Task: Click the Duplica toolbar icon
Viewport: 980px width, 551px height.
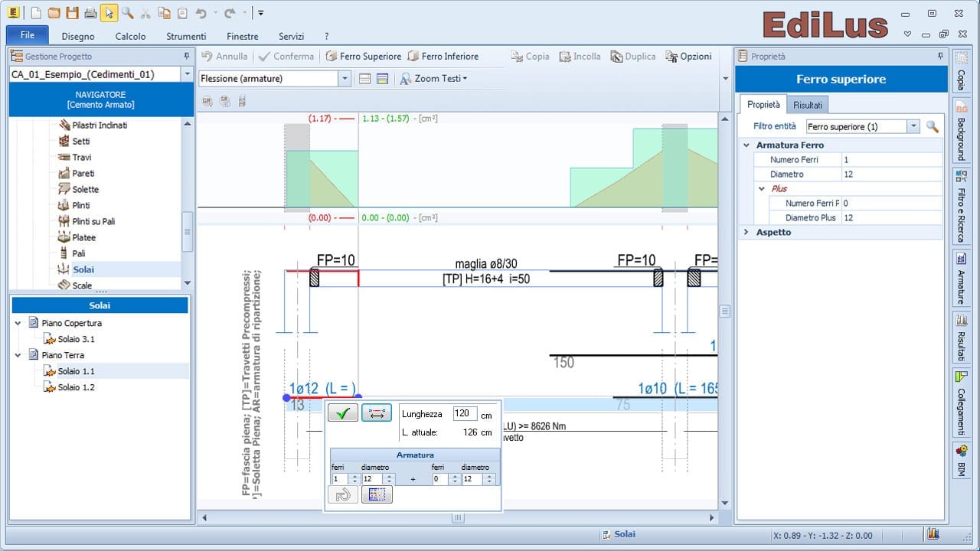Action: (x=633, y=56)
